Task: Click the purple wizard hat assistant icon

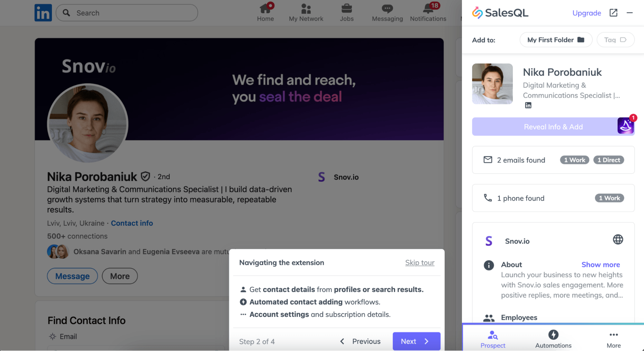Action: tap(626, 126)
